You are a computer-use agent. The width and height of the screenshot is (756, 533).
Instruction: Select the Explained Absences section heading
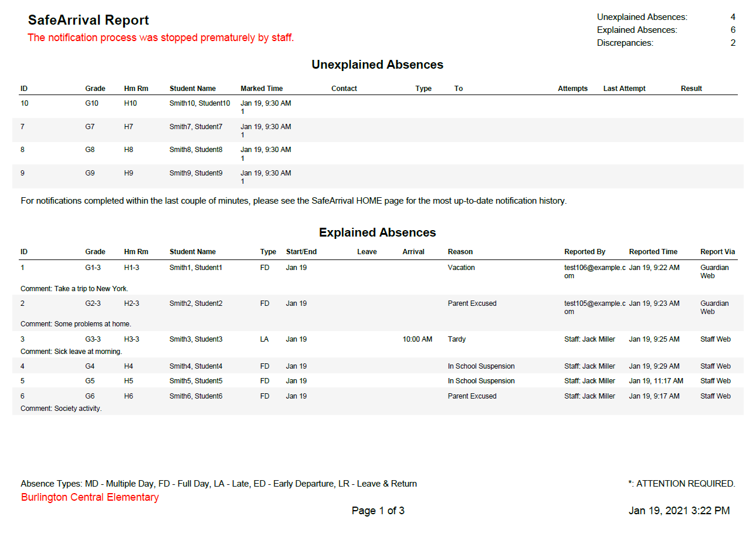[378, 232]
